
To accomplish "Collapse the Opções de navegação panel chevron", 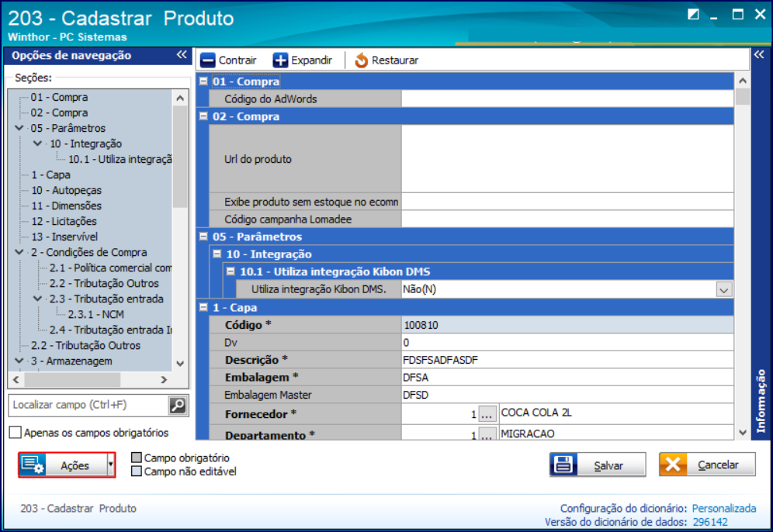I will point(182,55).
